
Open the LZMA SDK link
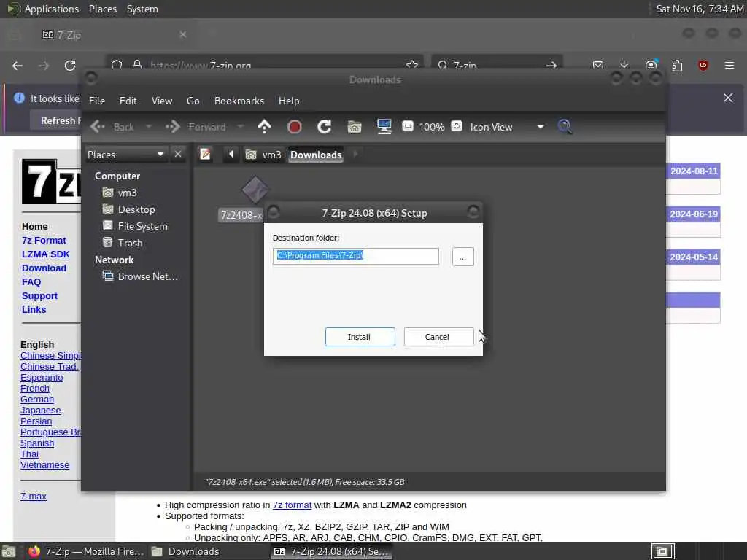[x=46, y=254]
